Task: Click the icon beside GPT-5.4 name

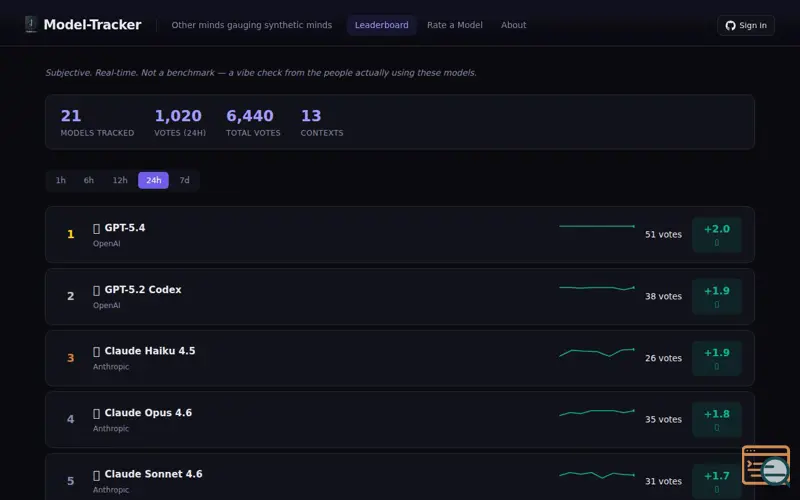Action: coord(96,228)
